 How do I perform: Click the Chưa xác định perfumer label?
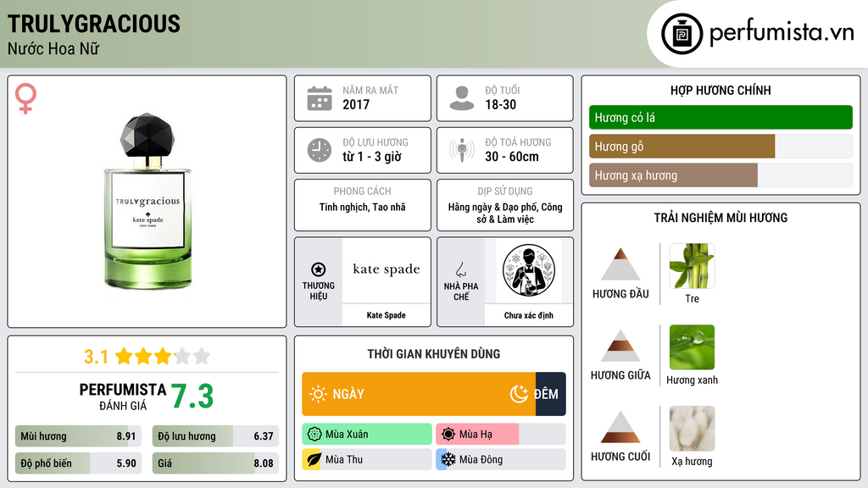pos(529,315)
